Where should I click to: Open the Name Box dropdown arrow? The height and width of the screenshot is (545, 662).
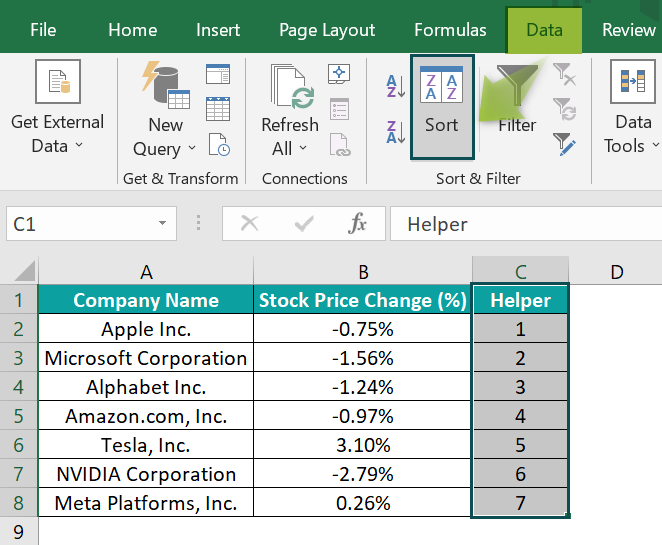point(163,223)
